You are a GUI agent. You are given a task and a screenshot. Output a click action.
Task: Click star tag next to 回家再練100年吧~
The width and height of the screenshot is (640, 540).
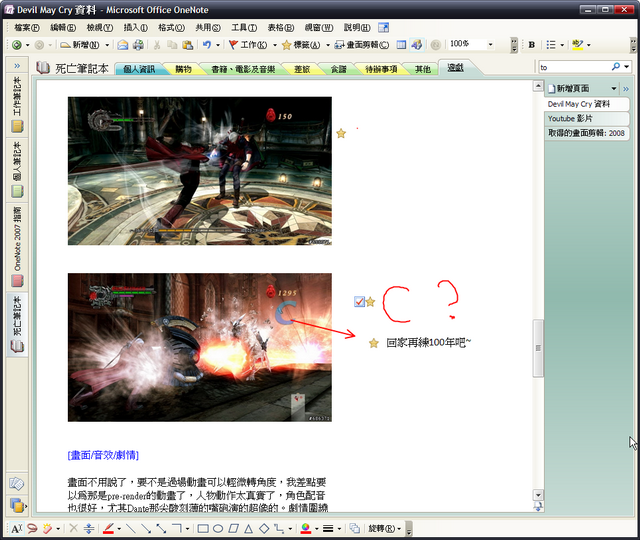pyautogui.click(x=374, y=343)
